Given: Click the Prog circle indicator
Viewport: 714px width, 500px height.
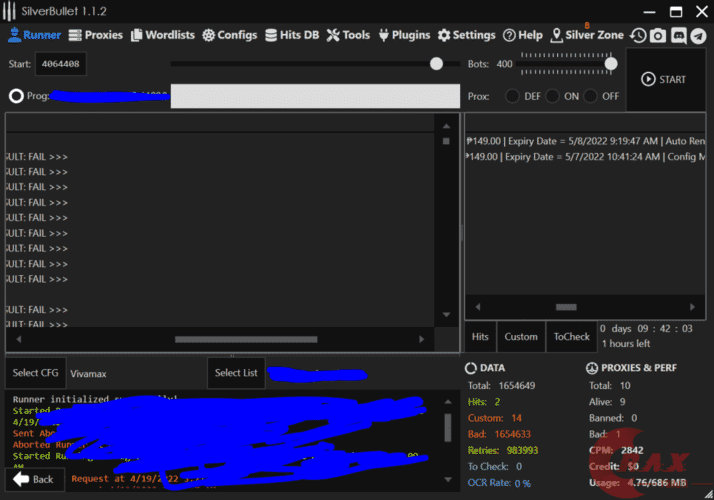Looking at the screenshot, I should [16, 96].
